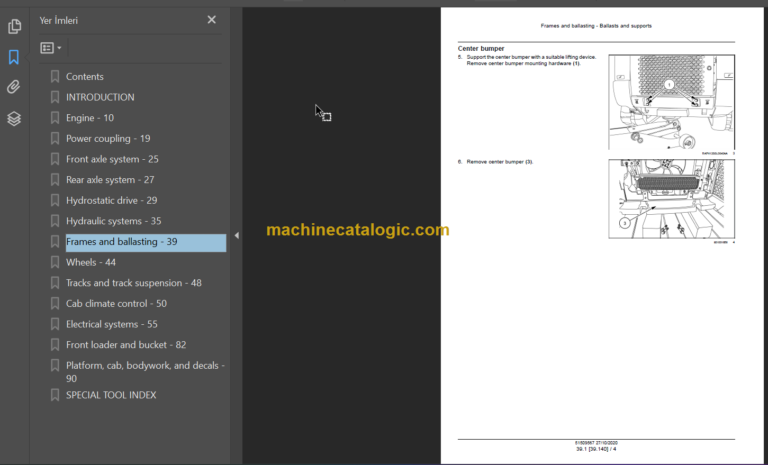
Task: Open the Hydrostatic drive - 29 bookmark
Action: click(x=111, y=200)
